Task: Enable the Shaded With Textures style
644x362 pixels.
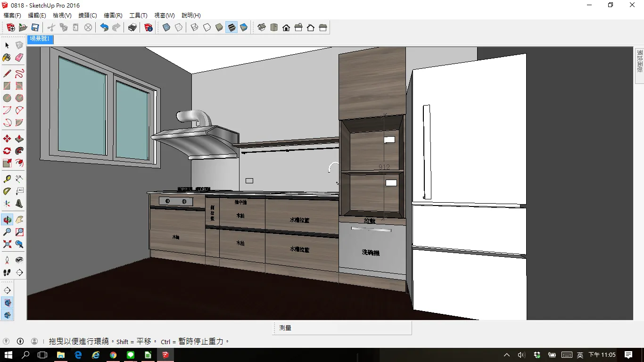Action: tap(231, 28)
